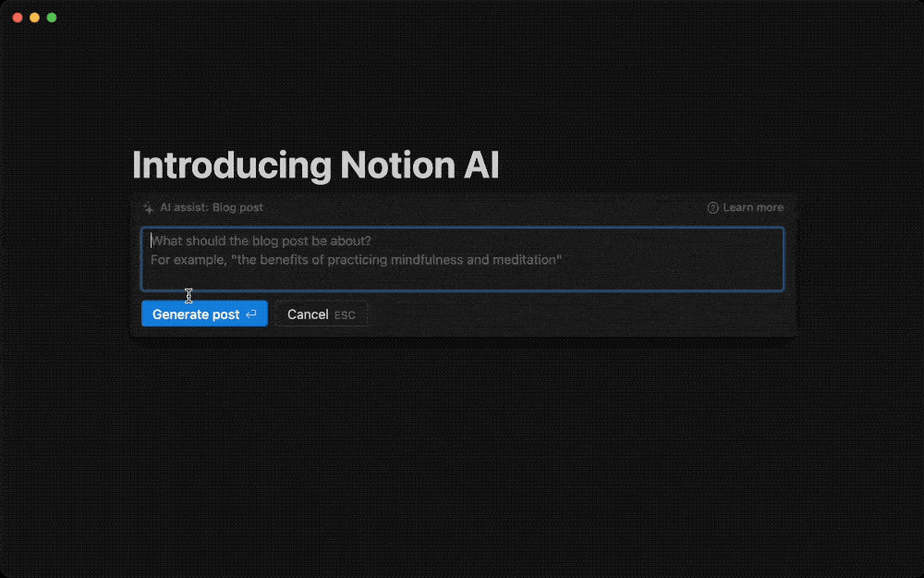The height and width of the screenshot is (578, 924).
Task: Open the Learn more link
Action: point(746,207)
